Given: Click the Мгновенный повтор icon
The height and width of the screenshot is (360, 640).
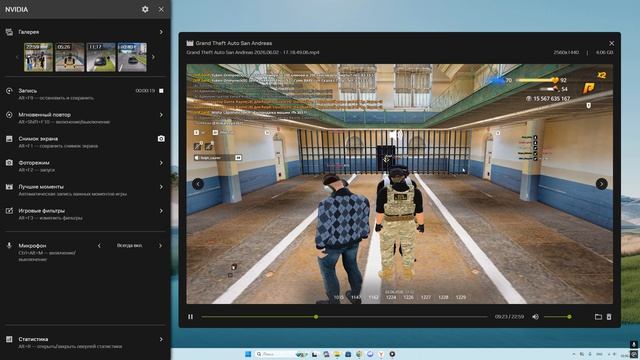Looking at the screenshot, I should [x=9, y=115].
